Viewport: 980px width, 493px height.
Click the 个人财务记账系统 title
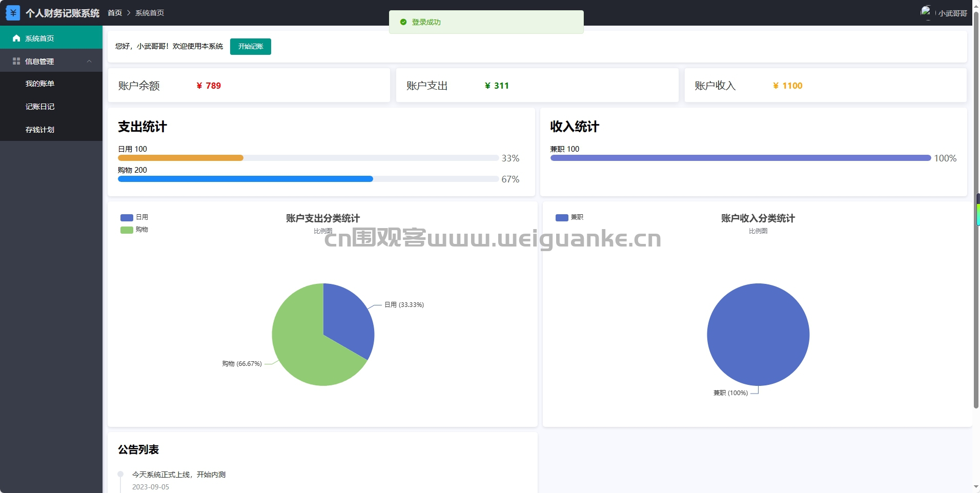(63, 13)
